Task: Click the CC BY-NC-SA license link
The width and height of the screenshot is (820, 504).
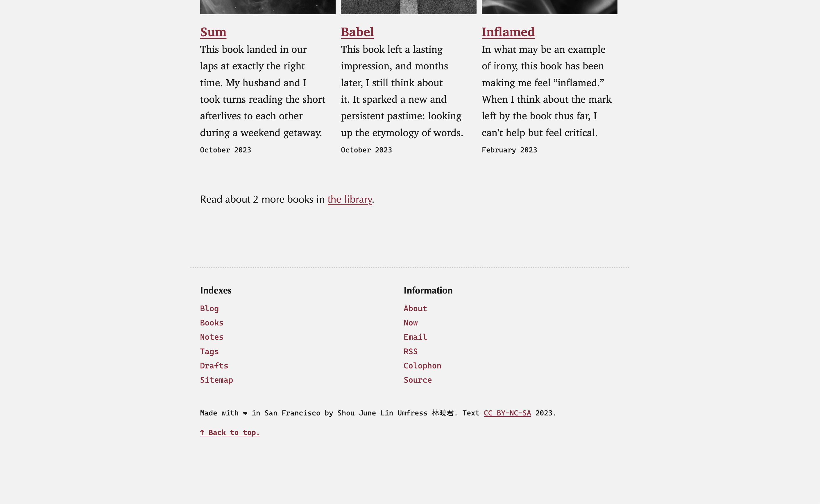Action: click(507, 413)
